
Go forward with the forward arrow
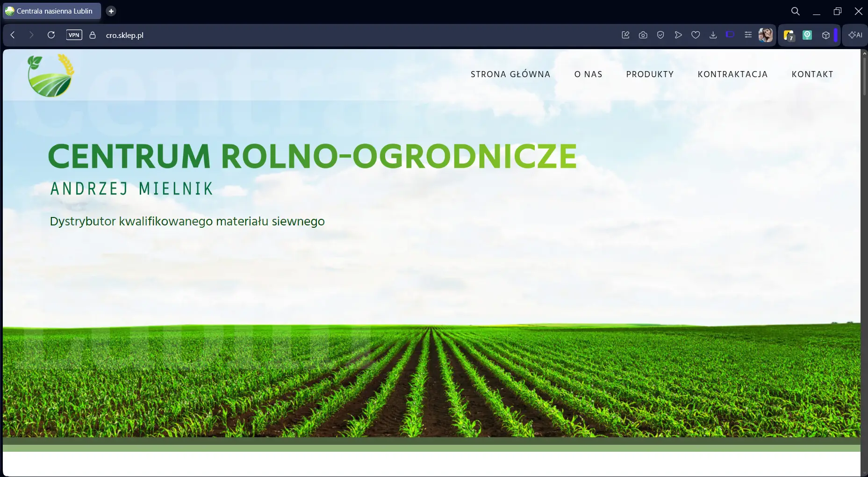click(31, 35)
